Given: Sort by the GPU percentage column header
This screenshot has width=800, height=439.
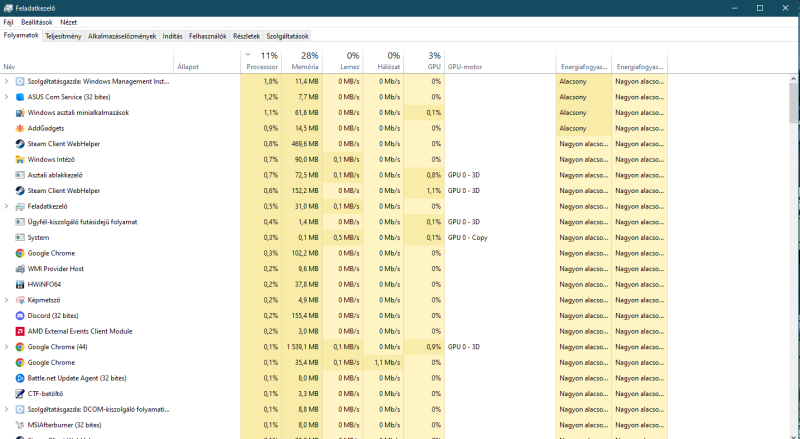Looking at the screenshot, I should [424, 61].
